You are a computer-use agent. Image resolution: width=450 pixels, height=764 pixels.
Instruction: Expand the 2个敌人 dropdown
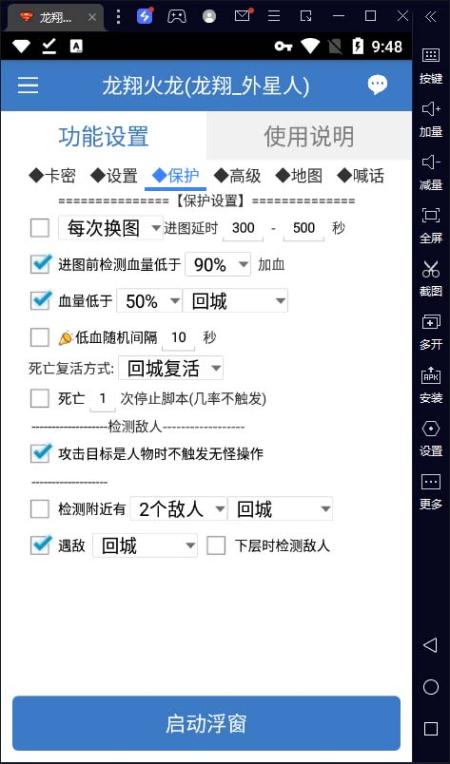tap(179, 510)
